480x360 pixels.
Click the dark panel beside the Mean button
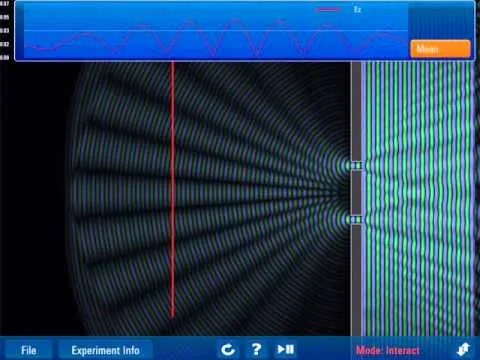click(x=440, y=21)
